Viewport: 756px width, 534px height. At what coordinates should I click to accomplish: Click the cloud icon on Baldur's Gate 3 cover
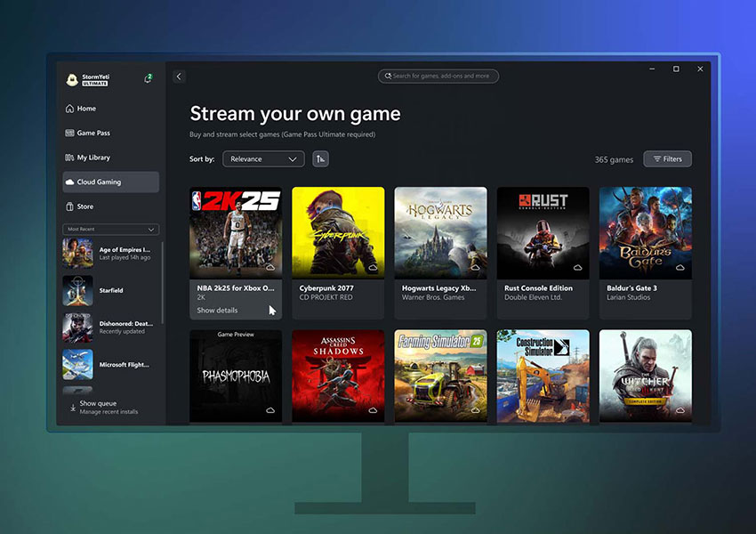point(680,267)
